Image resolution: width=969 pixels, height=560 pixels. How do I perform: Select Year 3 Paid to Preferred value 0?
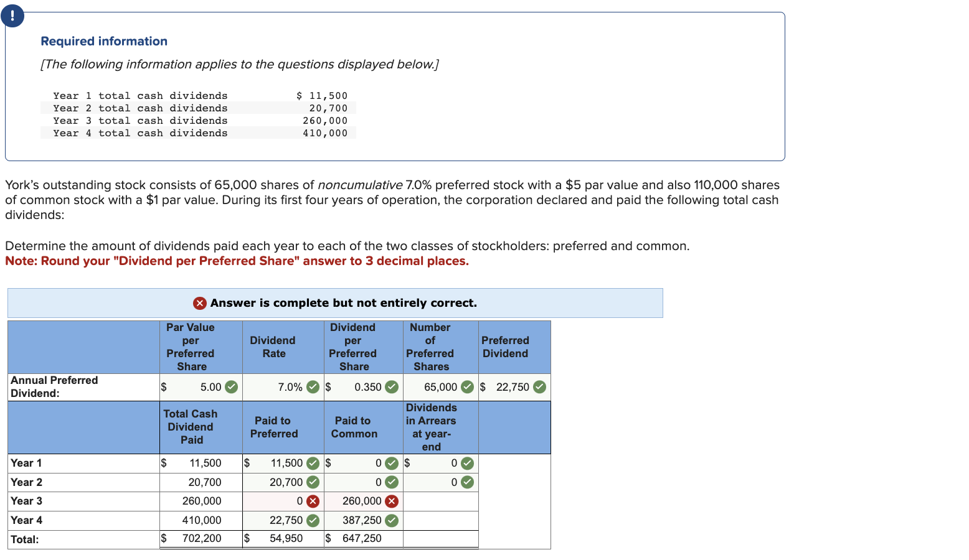(283, 502)
